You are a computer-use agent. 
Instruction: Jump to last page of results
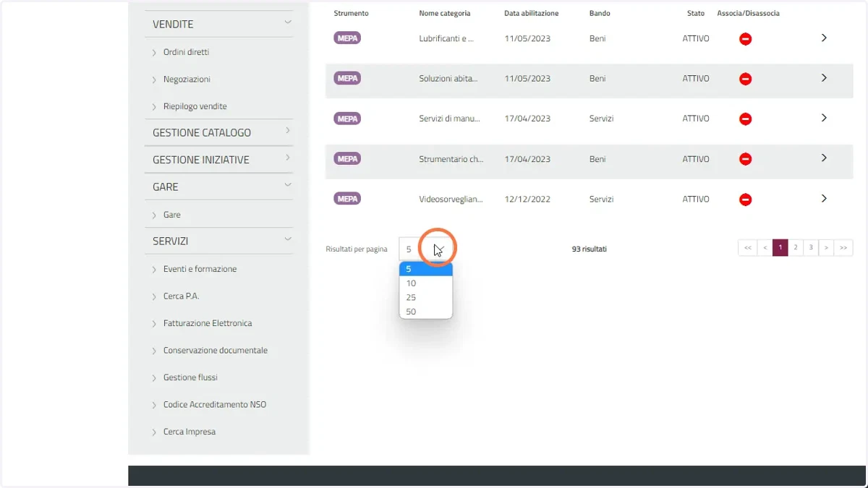pos(843,248)
